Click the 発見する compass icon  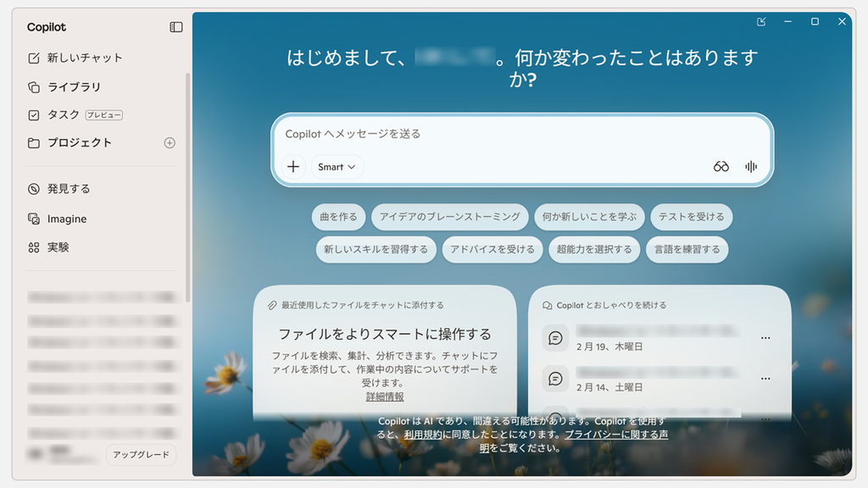click(x=34, y=189)
